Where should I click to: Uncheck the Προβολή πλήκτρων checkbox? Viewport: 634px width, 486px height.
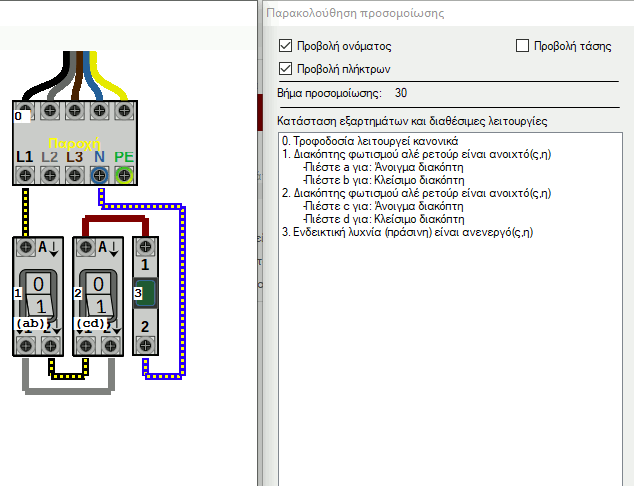pyautogui.click(x=285, y=69)
